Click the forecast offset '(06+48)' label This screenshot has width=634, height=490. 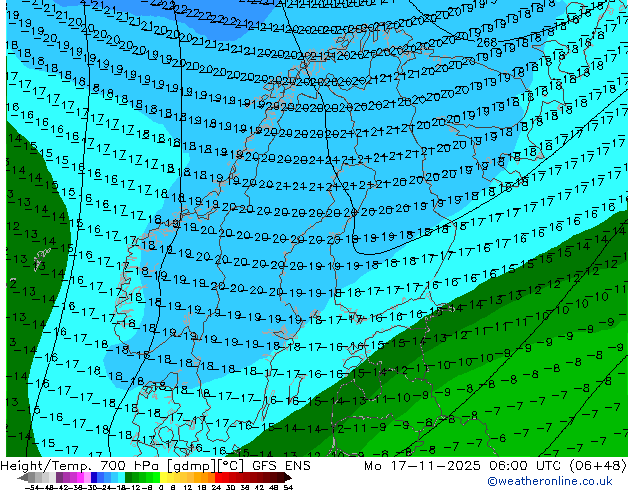pos(598,466)
